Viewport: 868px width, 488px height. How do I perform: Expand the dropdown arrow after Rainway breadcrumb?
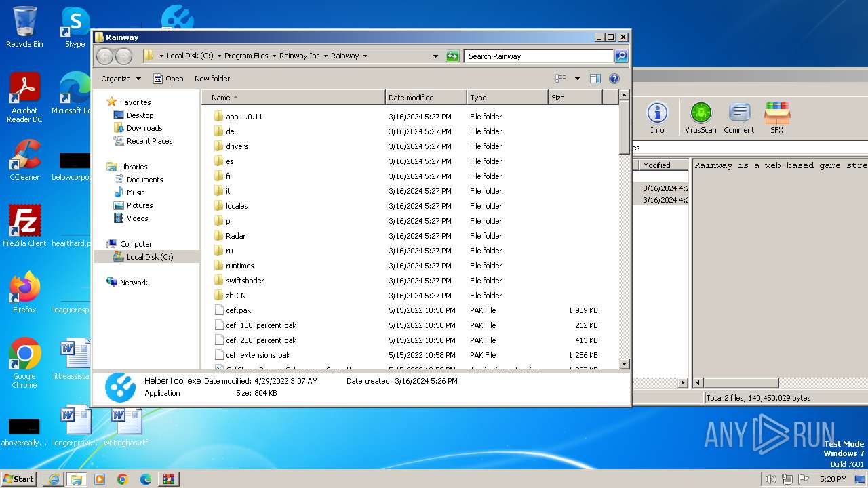(365, 56)
